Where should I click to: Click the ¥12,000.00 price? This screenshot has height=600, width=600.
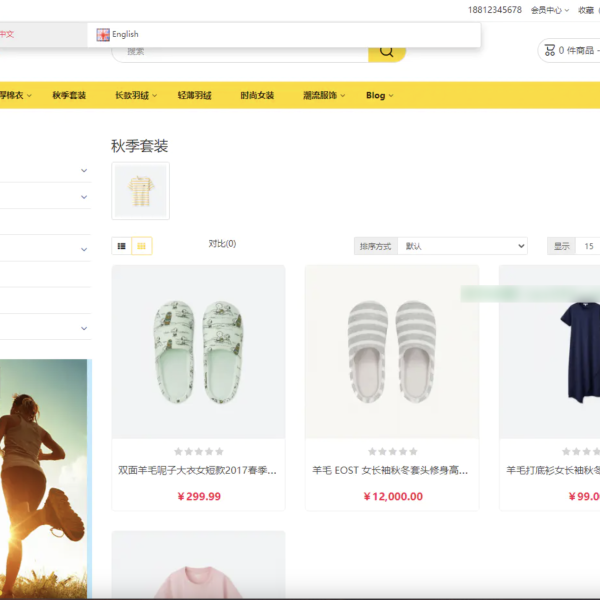pyautogui.click(x=393, y=496)
